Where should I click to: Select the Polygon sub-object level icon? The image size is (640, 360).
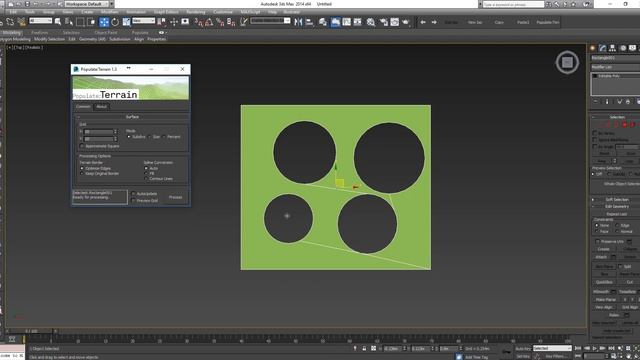click(624, 124)
